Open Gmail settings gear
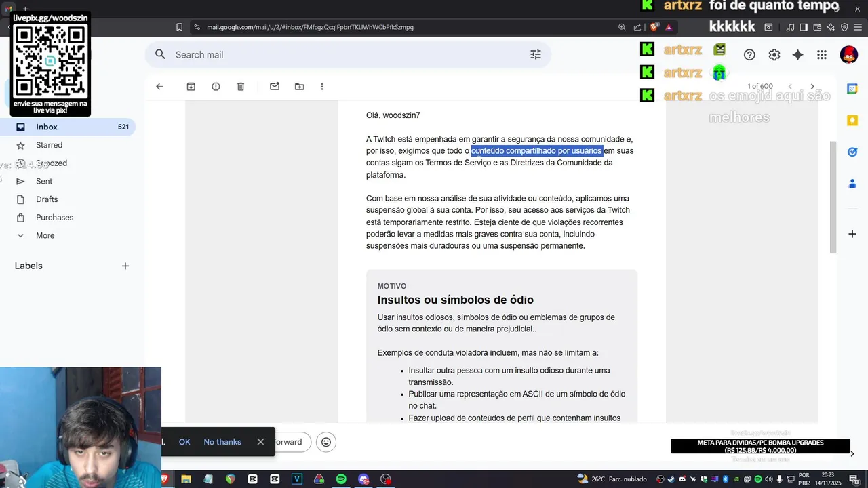The image size is (868, 488). [774, 55]
